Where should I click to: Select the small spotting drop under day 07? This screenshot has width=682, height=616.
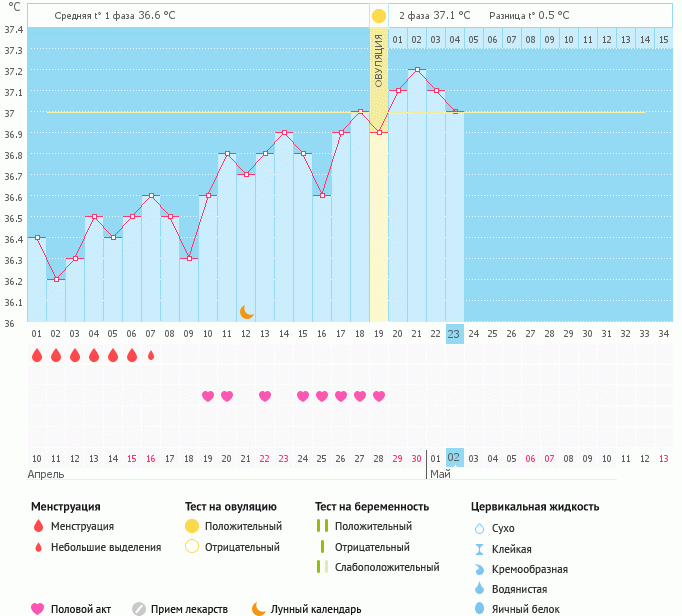[x=151, y=355]
